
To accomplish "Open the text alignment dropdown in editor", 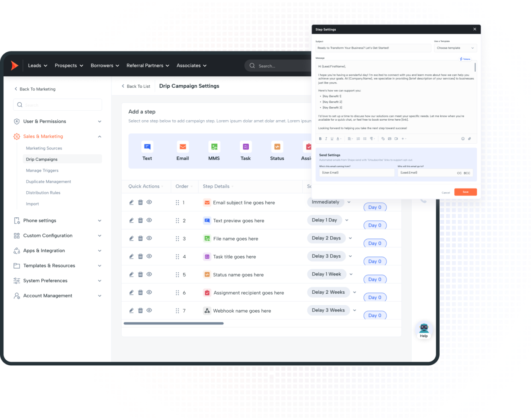I will 350,139.
